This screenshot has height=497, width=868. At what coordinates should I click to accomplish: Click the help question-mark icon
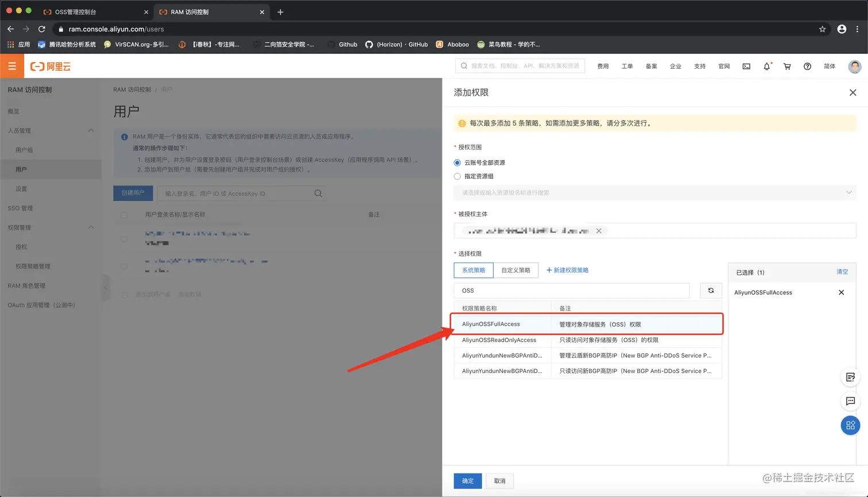click(x=807, y=67)
